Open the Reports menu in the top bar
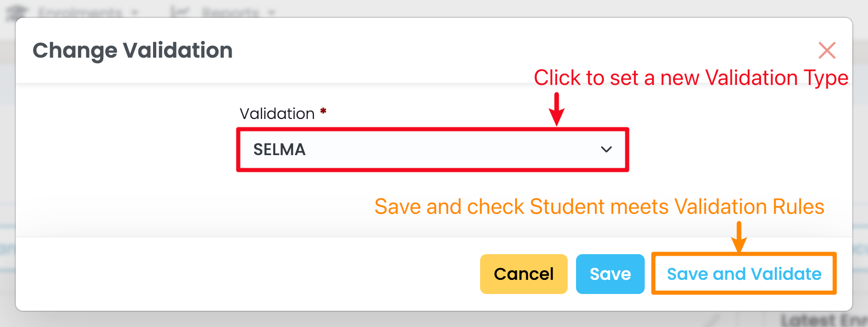This screenshot has width=868, height=327. pyautogui.click(x=231, y=12)
